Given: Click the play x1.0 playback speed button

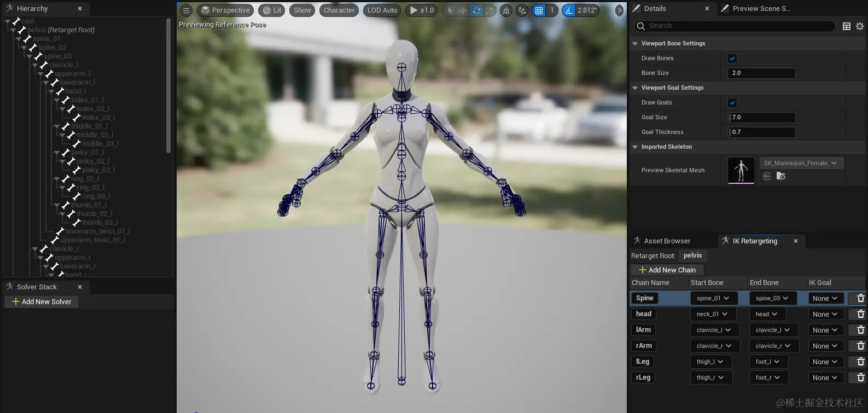Looking at the screenshot, I should tap(421, 10).
